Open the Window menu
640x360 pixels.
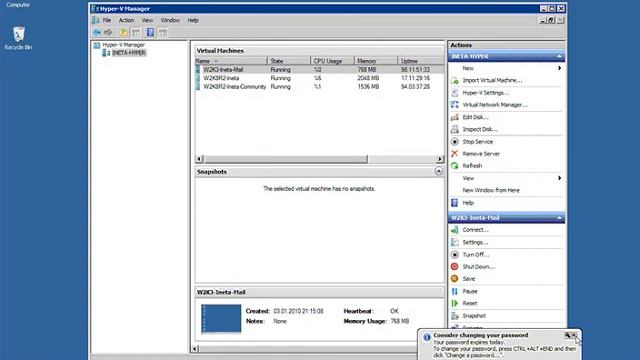pyautogui.click(x=170, y=20)
